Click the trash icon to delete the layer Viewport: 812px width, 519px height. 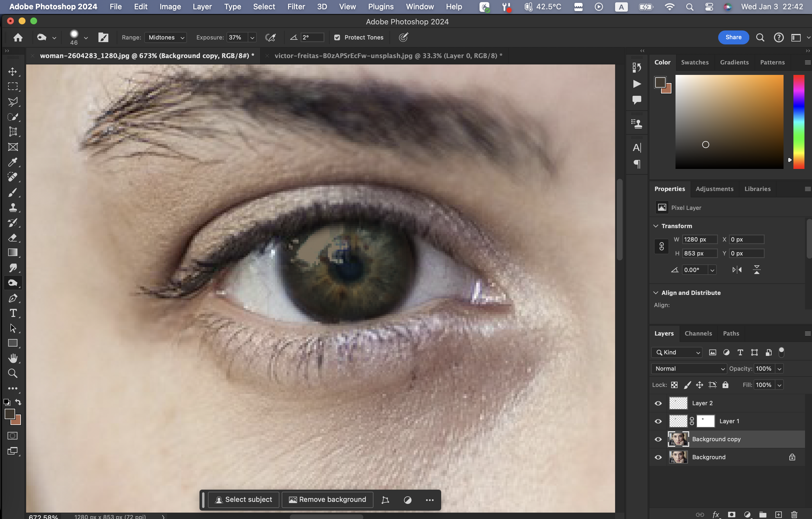794,514
